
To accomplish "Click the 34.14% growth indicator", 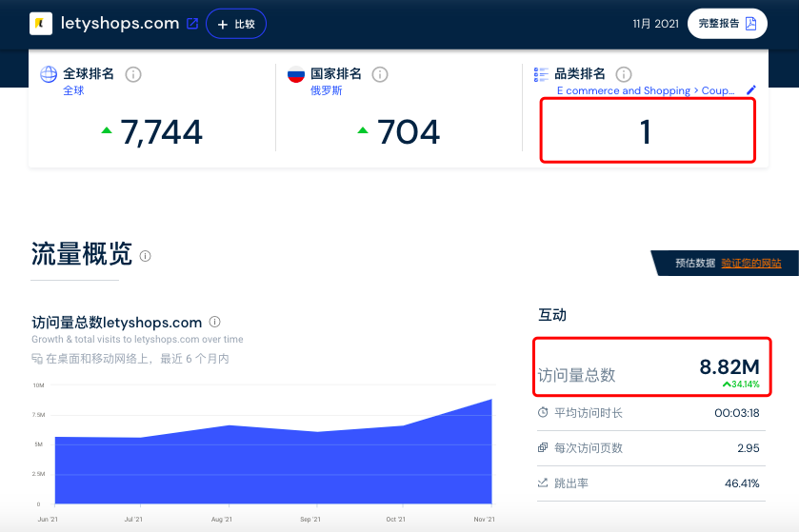I will 742,384.
